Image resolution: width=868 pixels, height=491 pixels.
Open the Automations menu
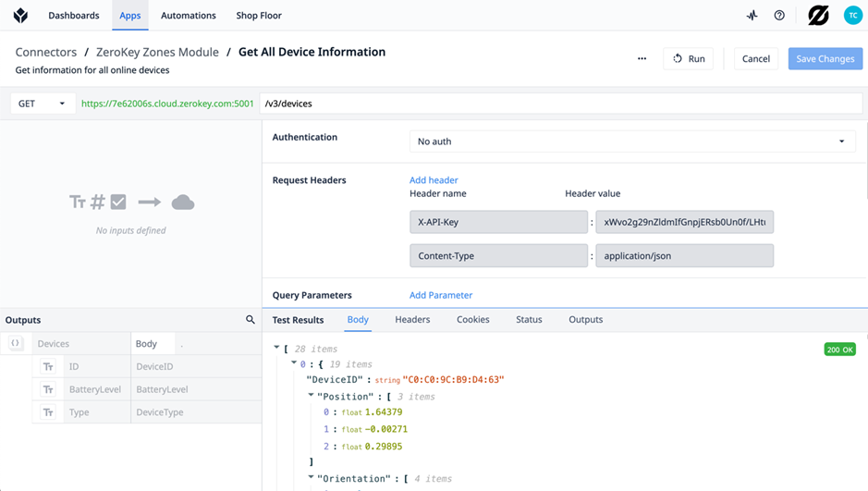[x=189, y=16]
